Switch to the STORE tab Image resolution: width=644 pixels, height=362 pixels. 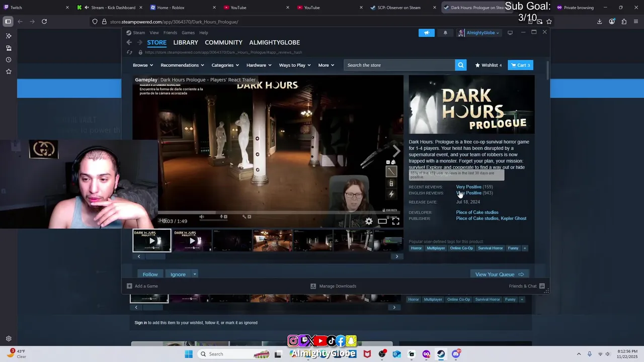pyautogui.click(x=157, y=43)
